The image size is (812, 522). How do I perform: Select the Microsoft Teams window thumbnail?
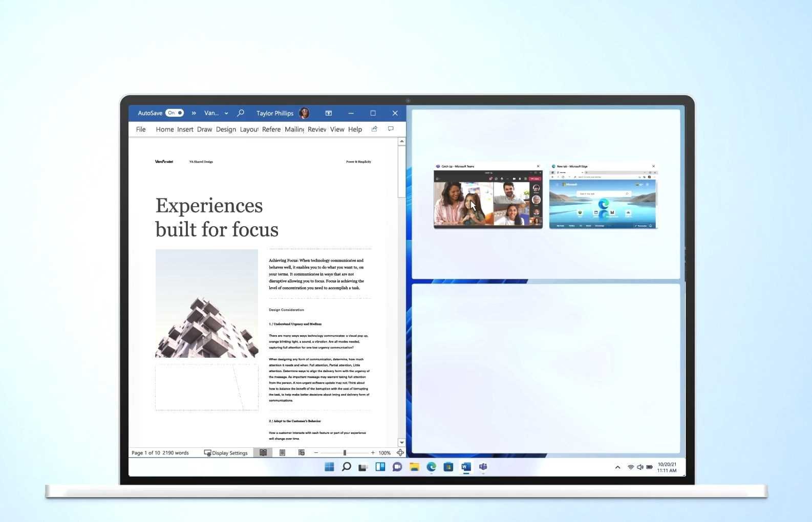488,198
